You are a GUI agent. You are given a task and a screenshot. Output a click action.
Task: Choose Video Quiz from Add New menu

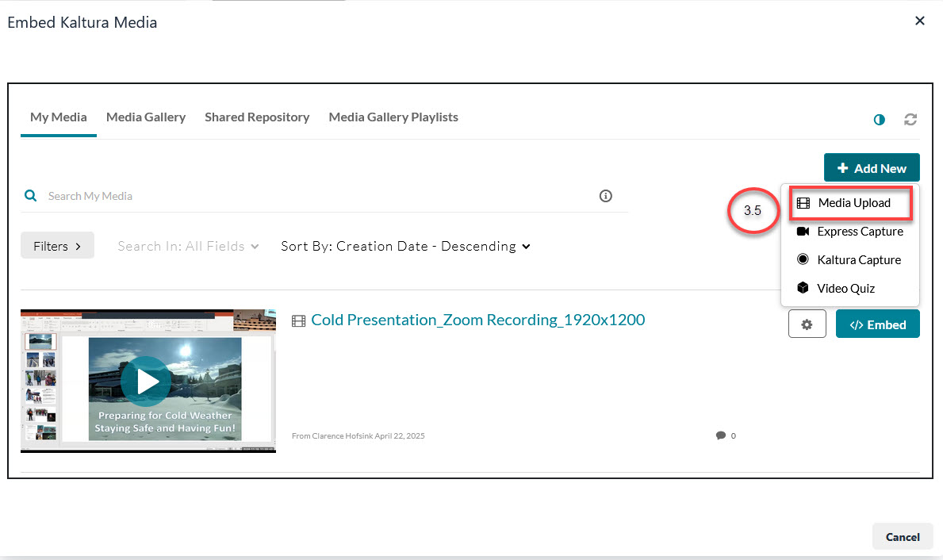click(845, 289)
